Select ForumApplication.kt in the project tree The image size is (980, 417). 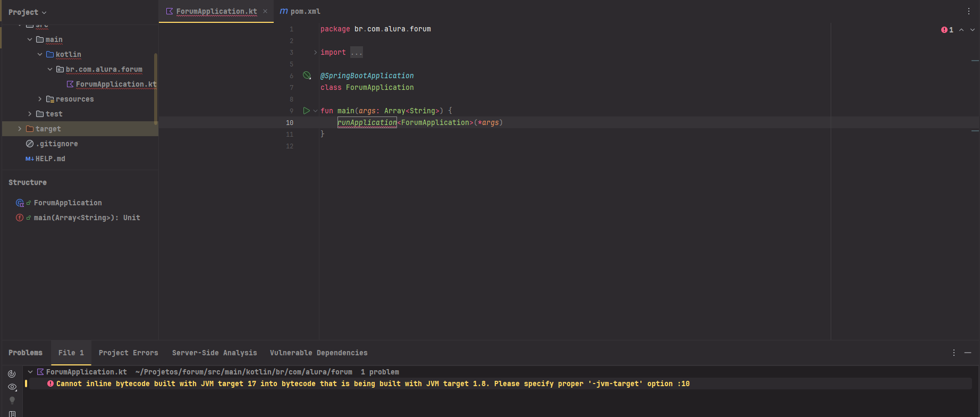116,84
